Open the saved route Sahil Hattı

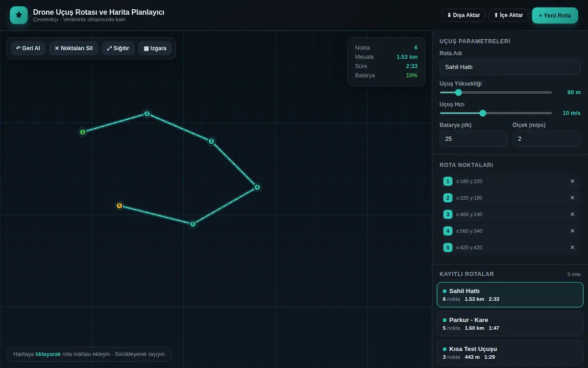click(510, 295)
